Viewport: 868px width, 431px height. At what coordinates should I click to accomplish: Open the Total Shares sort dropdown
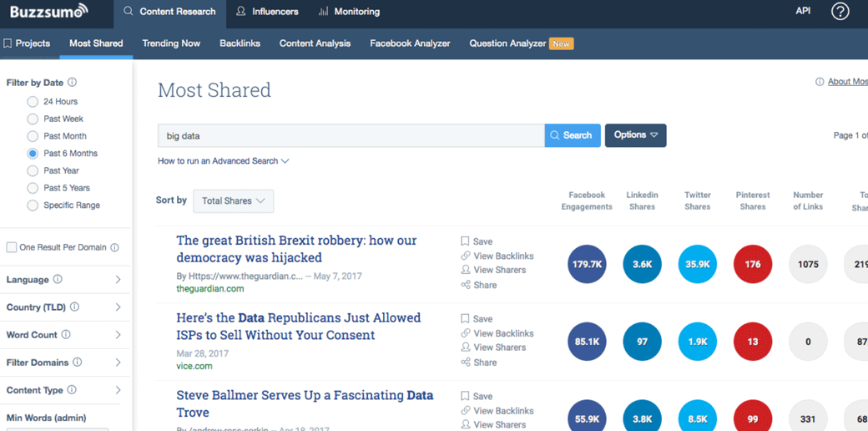point(233,200)
